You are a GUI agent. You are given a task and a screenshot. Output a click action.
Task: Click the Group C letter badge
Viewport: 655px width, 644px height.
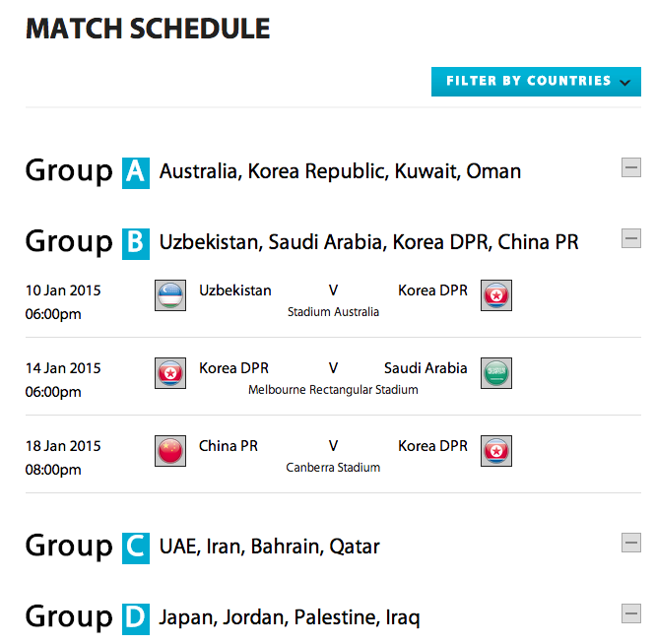pyautogui.click(x=136, y=548)
